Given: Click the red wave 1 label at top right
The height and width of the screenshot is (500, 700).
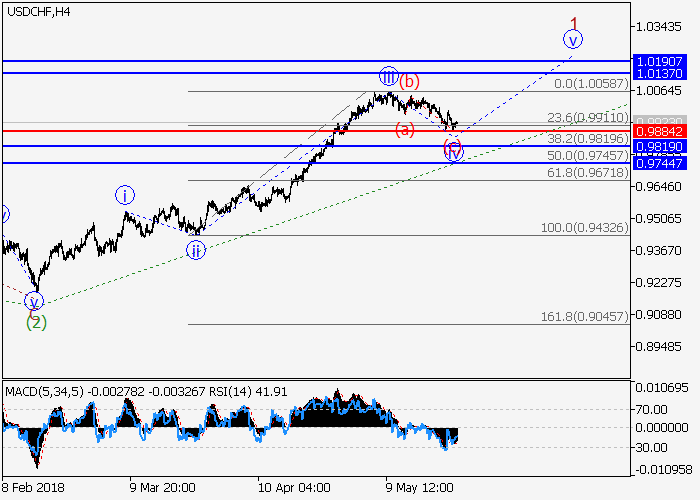Looking at the screenshot, I should click(575, 22).
